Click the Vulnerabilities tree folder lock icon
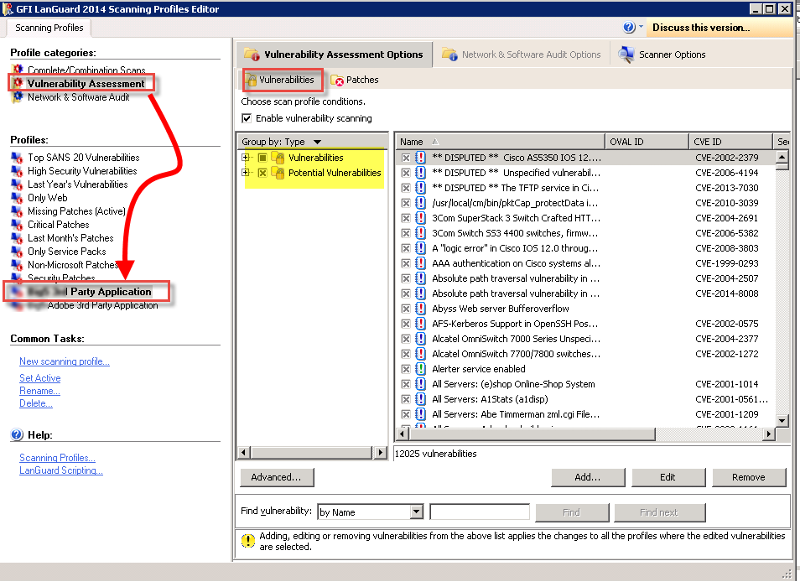Viewport: 800px width, 581px height. [x=278, y=158]
